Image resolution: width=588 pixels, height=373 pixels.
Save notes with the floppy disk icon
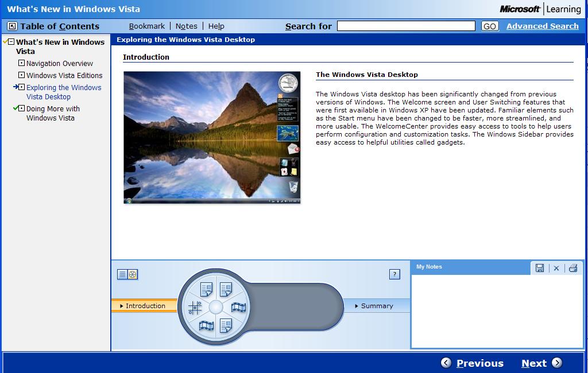(540, 268)
